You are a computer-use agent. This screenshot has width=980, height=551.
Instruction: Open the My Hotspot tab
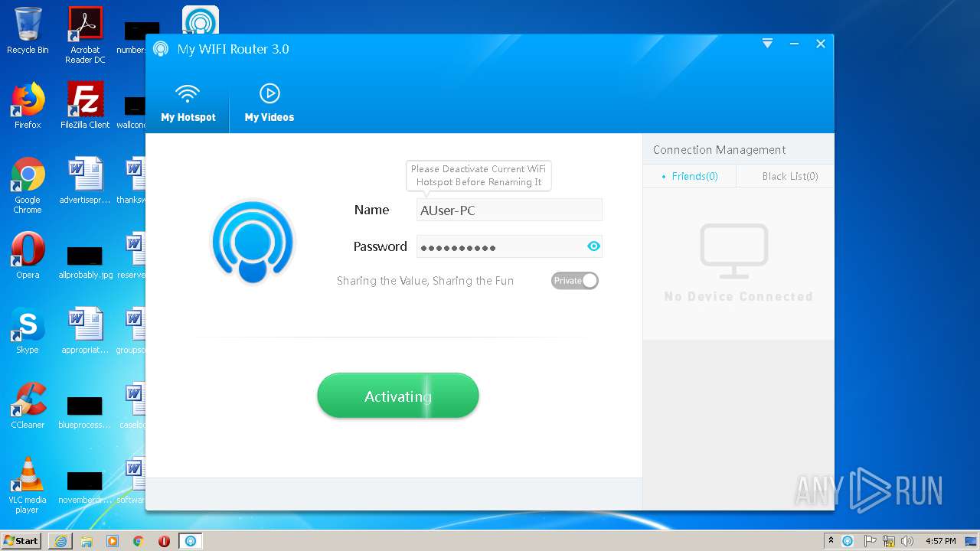pos(188,104)
